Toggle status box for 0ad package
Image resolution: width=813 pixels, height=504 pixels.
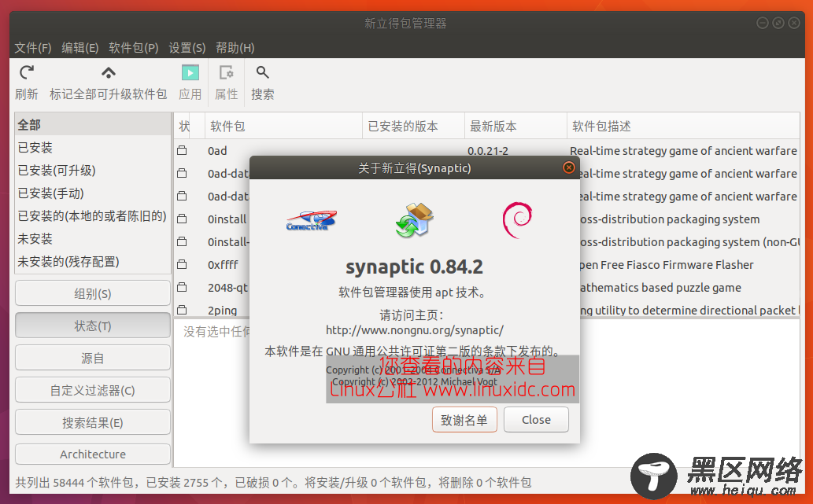click(x=182, y=151)
